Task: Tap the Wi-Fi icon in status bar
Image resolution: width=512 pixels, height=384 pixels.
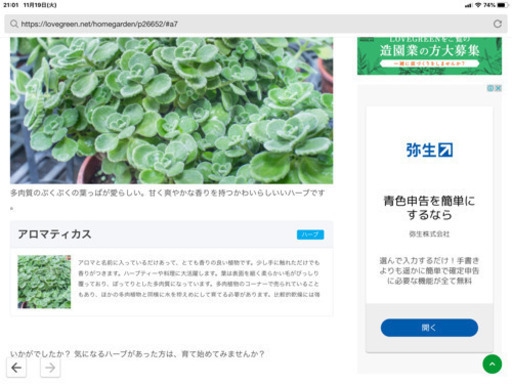Action: point(478,5)
